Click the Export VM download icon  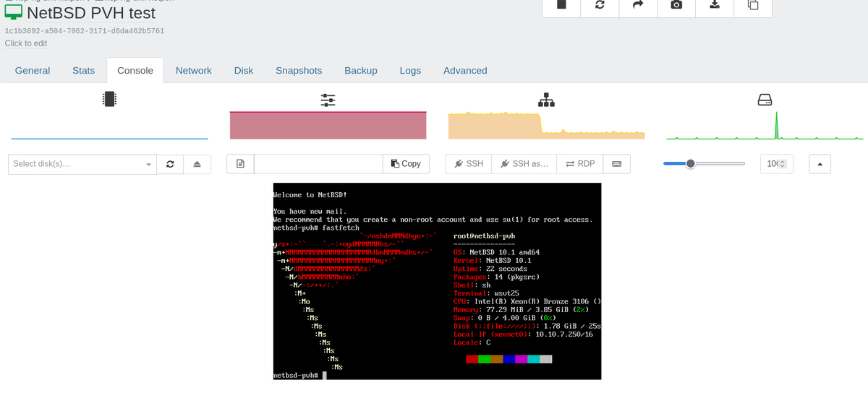pos(715,4)
